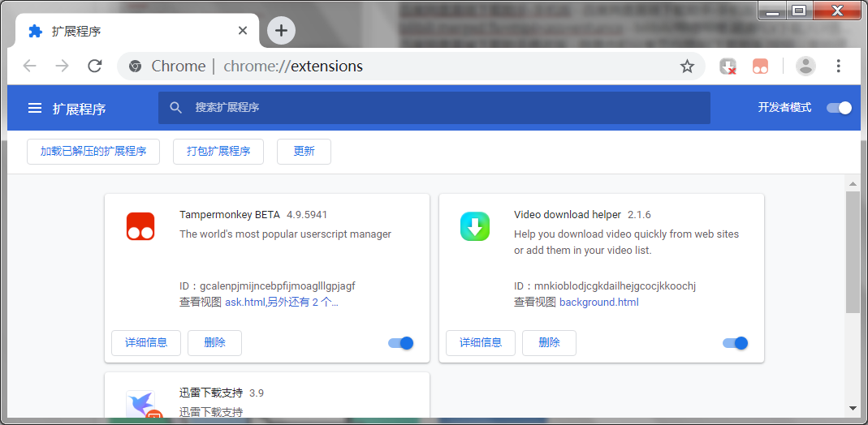868x425 pixels.
Task: Open the Chrome three-dot menu
Action: [838, 67]
